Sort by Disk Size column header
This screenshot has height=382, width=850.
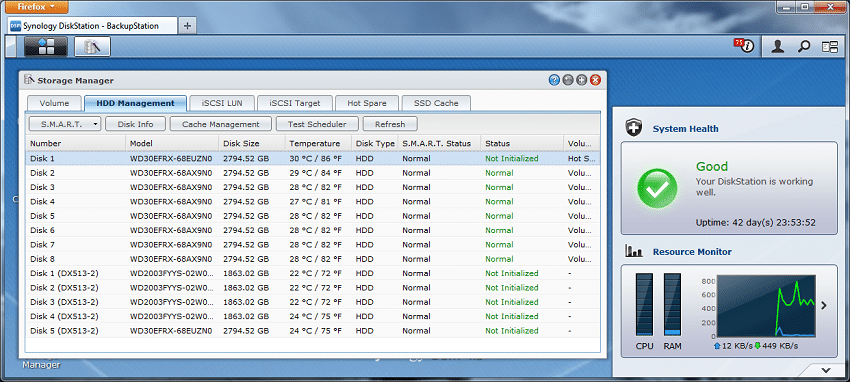[252, 144]
